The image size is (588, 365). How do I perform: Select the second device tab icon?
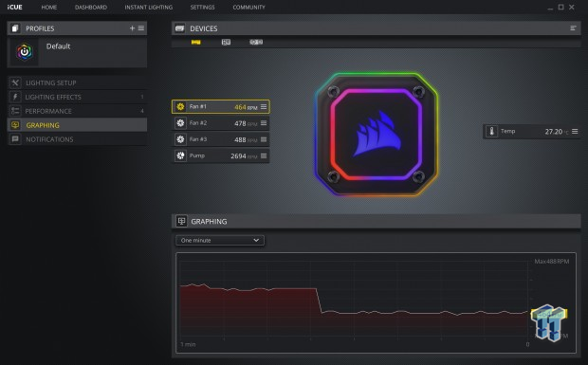(x=226, y=43)
